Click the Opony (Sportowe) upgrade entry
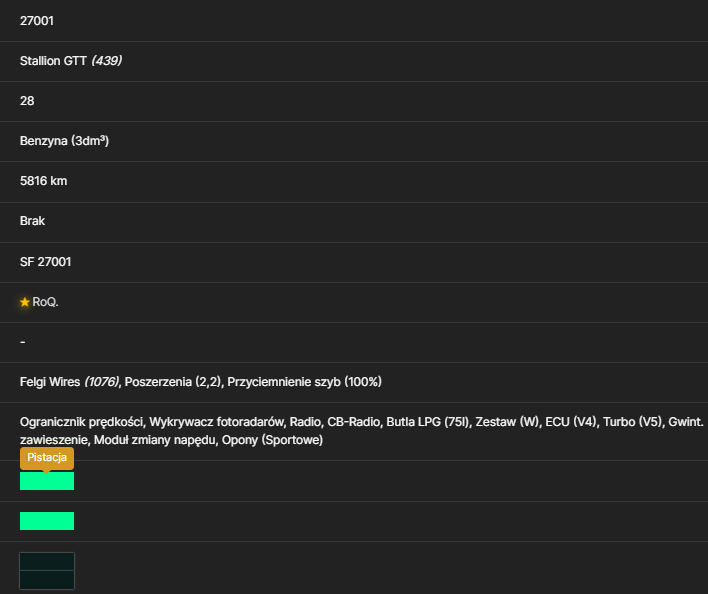708x594 pixels. 272,440
